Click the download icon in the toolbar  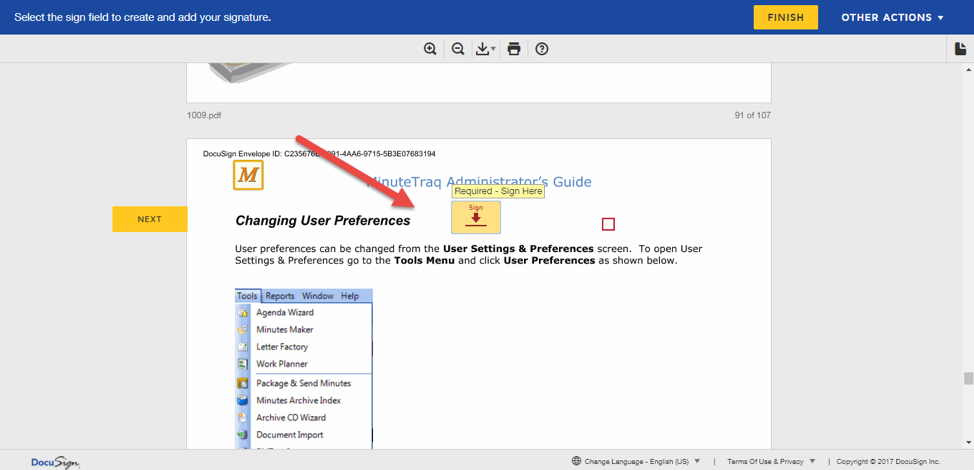(485, 49)
